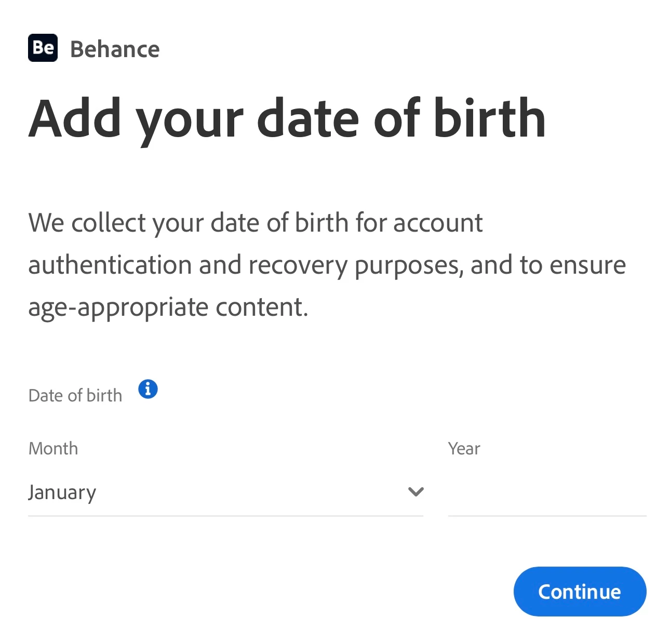
Task: Select the word "birth" in the heading
Action: tap(490, 117)
